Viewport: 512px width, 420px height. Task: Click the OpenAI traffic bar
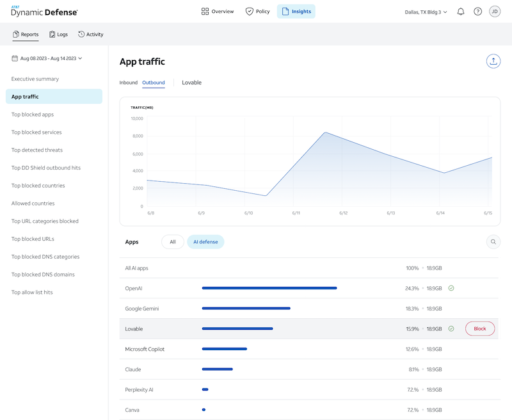(x=269, y=288)
